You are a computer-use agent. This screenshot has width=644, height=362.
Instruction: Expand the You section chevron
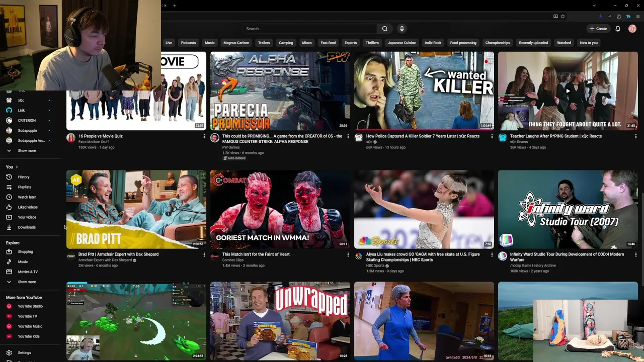[17, 167]
